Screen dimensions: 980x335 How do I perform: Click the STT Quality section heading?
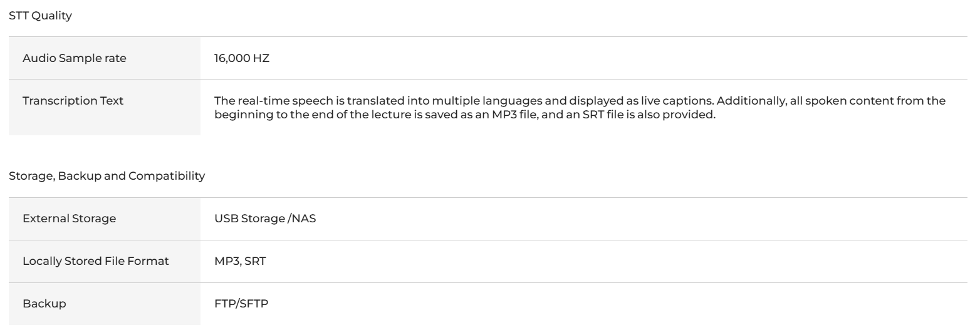pos(40,18)
